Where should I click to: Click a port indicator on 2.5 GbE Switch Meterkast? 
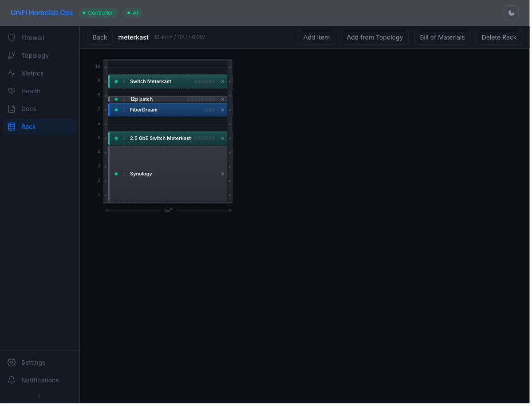tap(204, 138)
